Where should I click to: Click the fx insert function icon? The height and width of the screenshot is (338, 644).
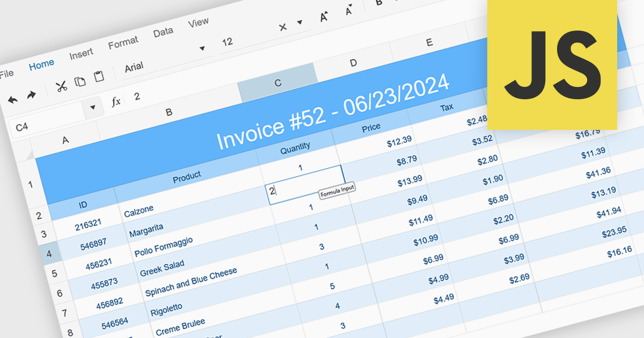(x=115, y=101)
